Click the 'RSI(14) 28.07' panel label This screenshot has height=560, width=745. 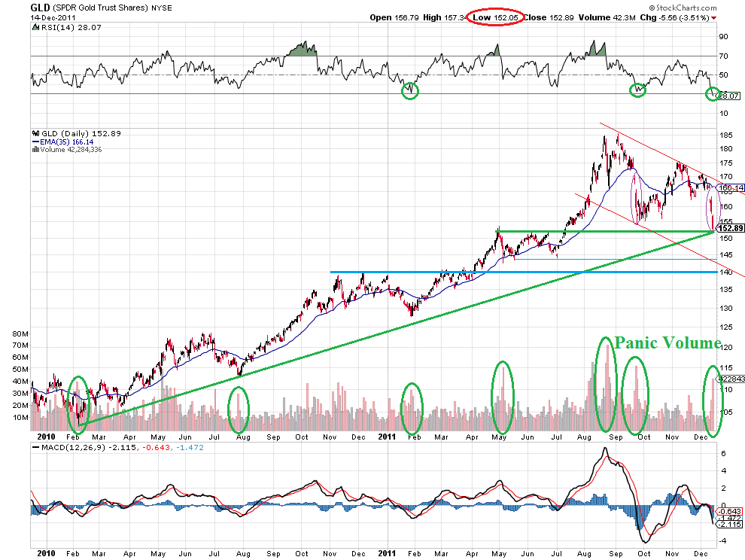[71, 28]
